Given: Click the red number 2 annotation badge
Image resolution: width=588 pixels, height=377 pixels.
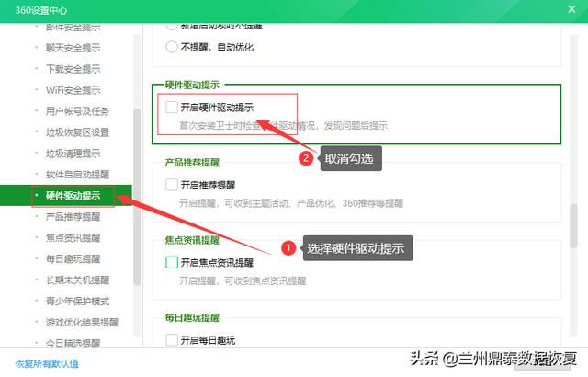Looking at the screenshot, I should (308, 158).
